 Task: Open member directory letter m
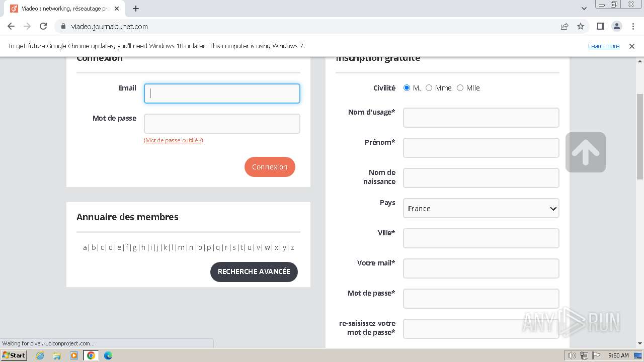pyautogui.click(x=181, y=247)
